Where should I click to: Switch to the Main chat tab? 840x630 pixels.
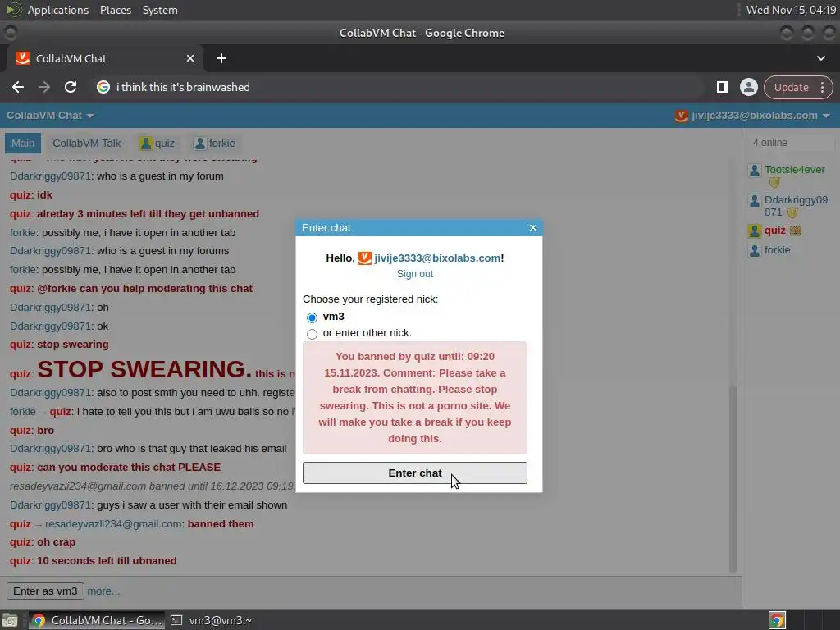[x=23, y=144]
